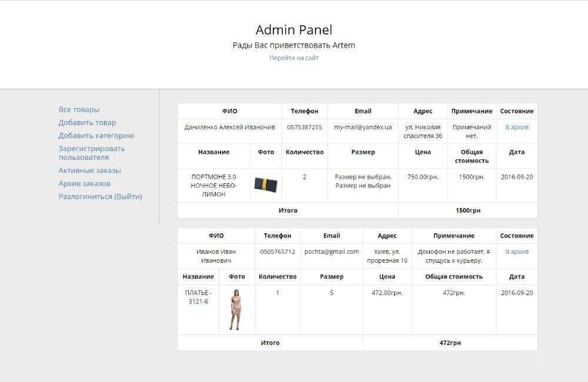Select name 'Иванов Иван Иванович'
The height and width of the screenshot is (382, 588).
[216, 256]
